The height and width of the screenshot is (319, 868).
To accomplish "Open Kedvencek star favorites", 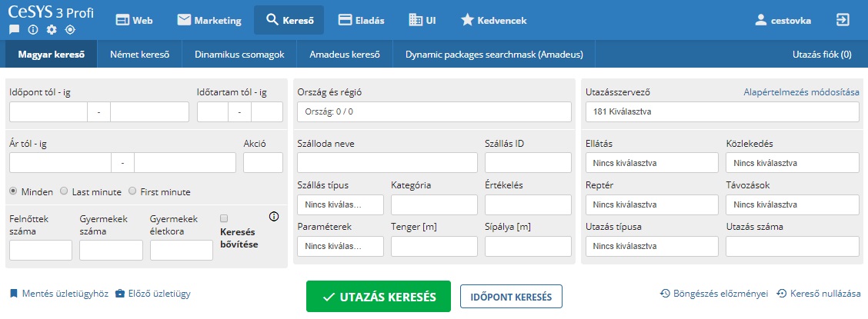I will pos(494,21).
